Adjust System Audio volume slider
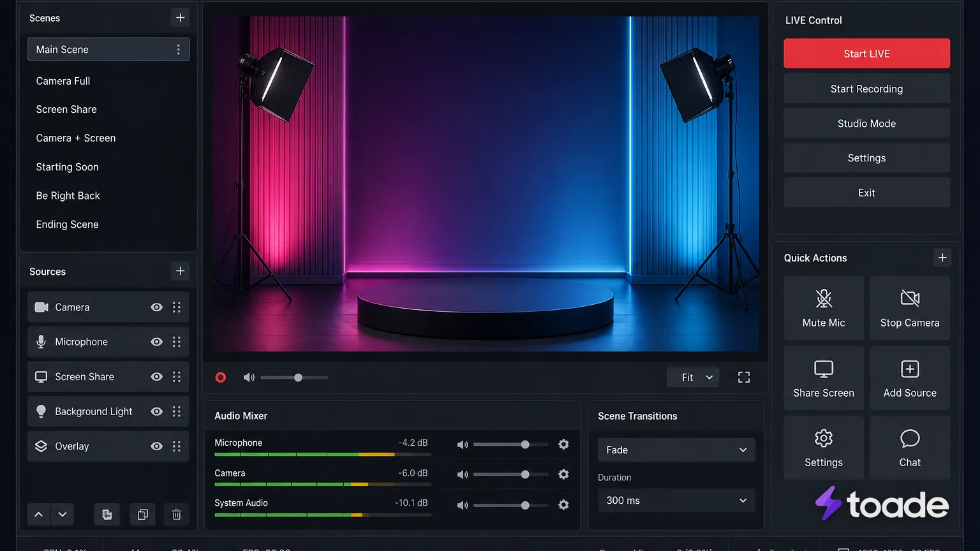This screenshot has height=551, width=980. (510, 505)
